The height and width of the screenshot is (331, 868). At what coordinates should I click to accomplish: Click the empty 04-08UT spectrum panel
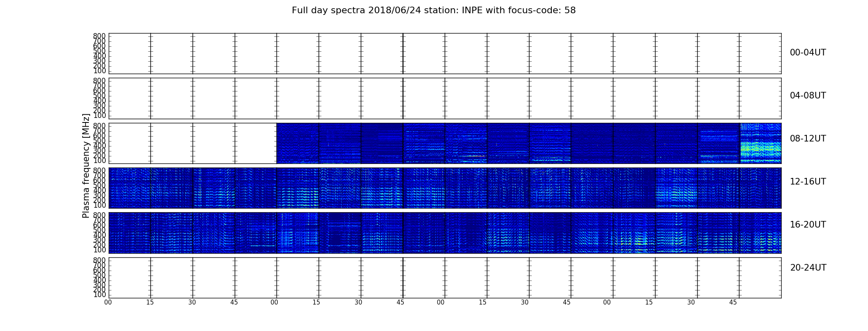click(445, 98)
